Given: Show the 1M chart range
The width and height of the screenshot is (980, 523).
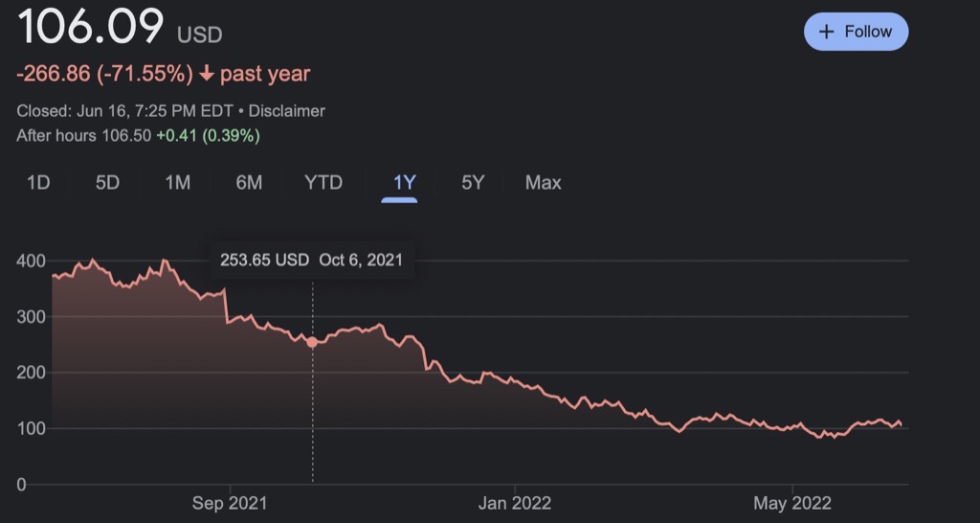Looking at the screenshot, I should [x=178, y=182].
